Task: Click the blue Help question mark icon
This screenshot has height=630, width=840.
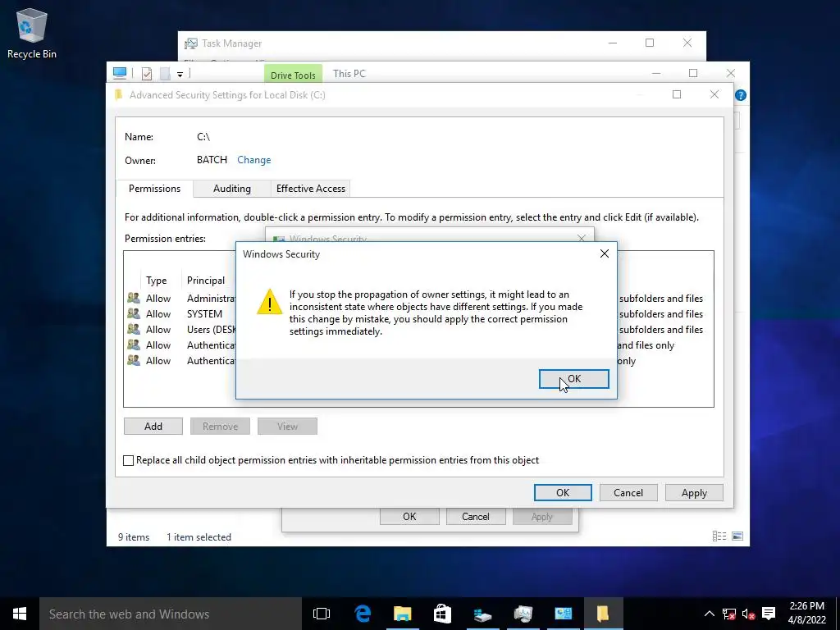Action: coord(741,95)
